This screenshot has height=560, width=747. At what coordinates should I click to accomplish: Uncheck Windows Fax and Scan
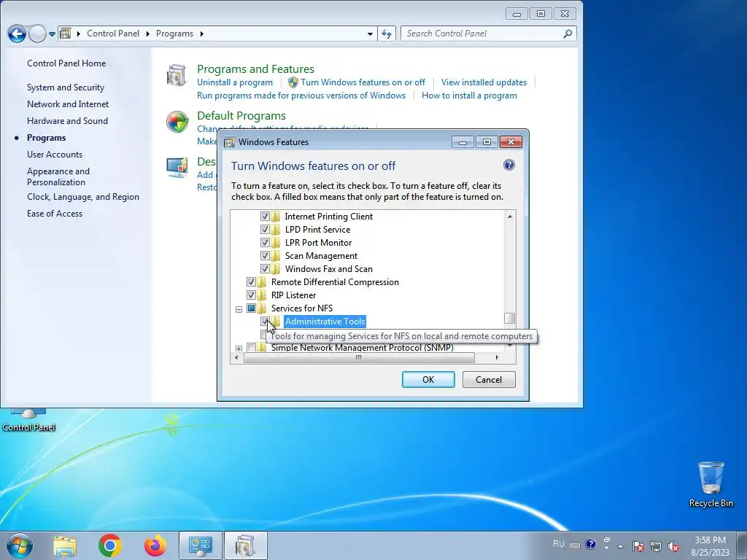pyautogui.click(x=265, y=268)
